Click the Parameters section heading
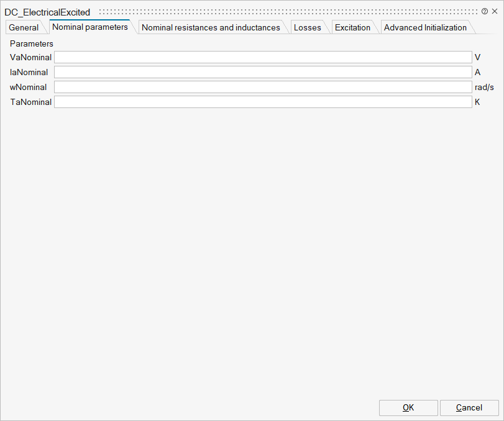The height and width of the screenshot is (421, 504). [32, 44]
